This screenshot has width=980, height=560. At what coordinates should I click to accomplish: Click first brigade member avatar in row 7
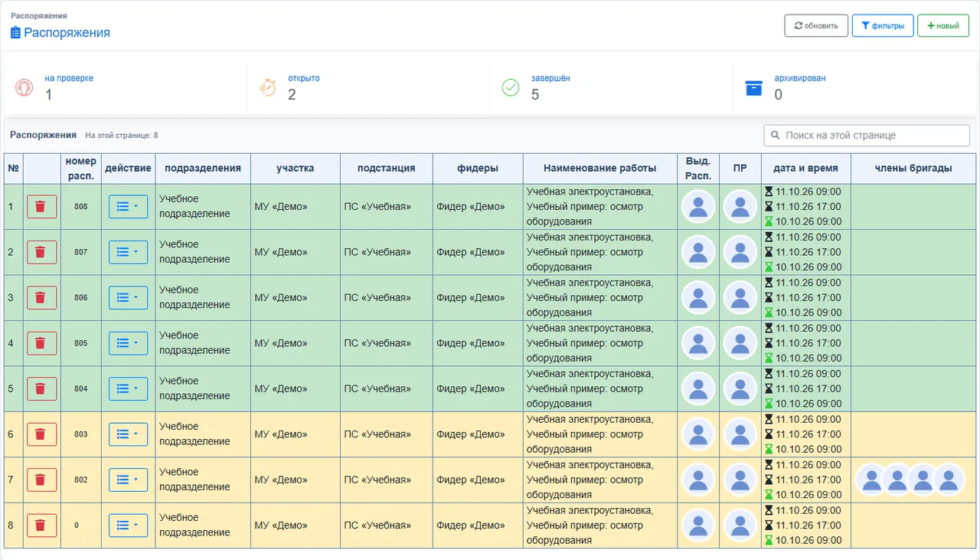point(871,480)
